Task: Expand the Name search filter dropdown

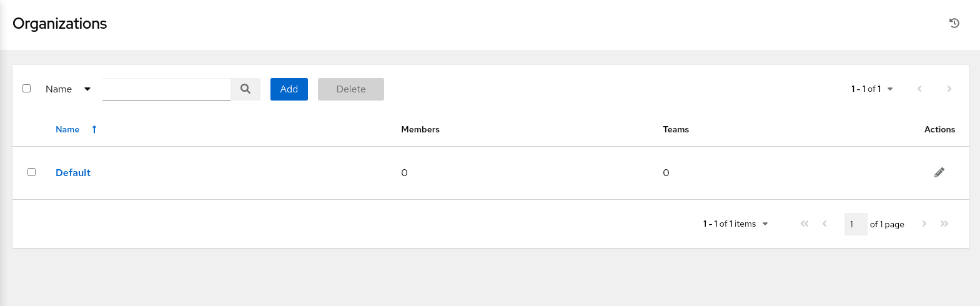Action: pyautogui.click(x=68, y=89)
